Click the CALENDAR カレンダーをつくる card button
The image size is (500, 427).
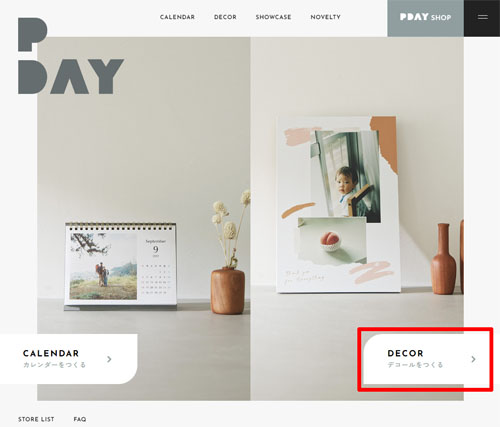[69, 359]
